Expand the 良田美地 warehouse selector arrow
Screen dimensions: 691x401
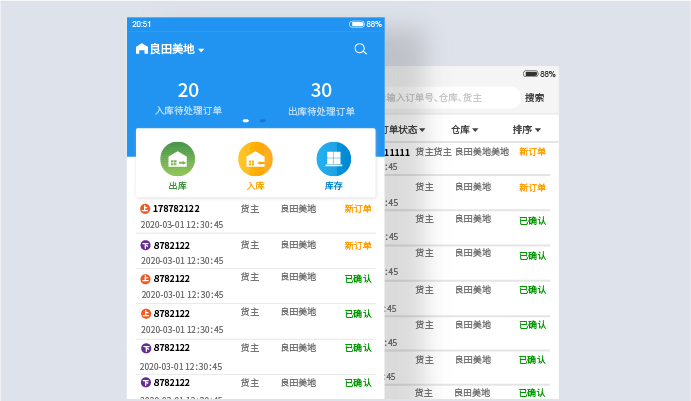coord(201,50)
